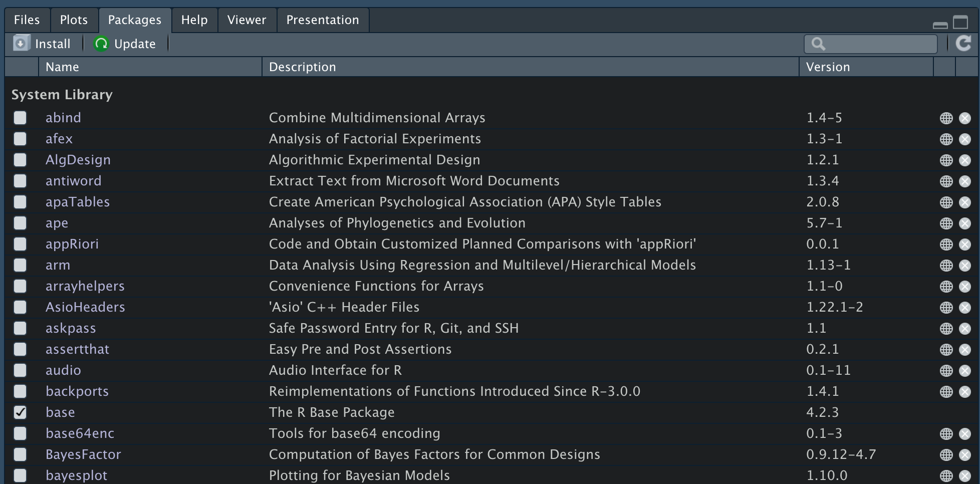The height and width of the screenshot is (484, 980).
Task: Maximize the Packages pane
Action: 960,22
